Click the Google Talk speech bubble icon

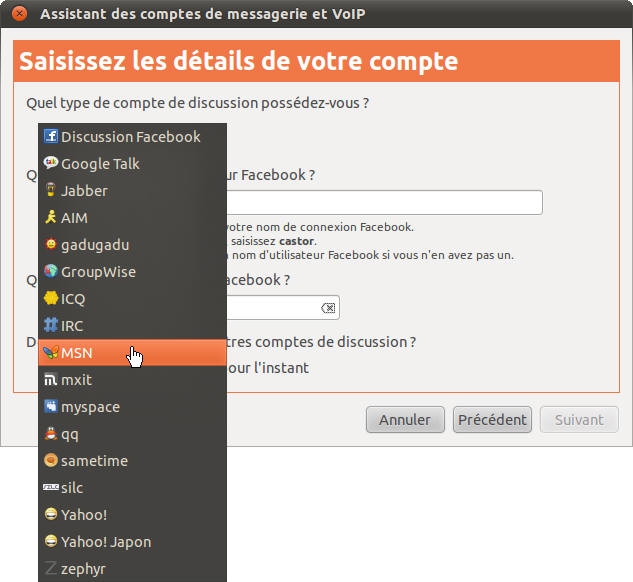point(51,163)
